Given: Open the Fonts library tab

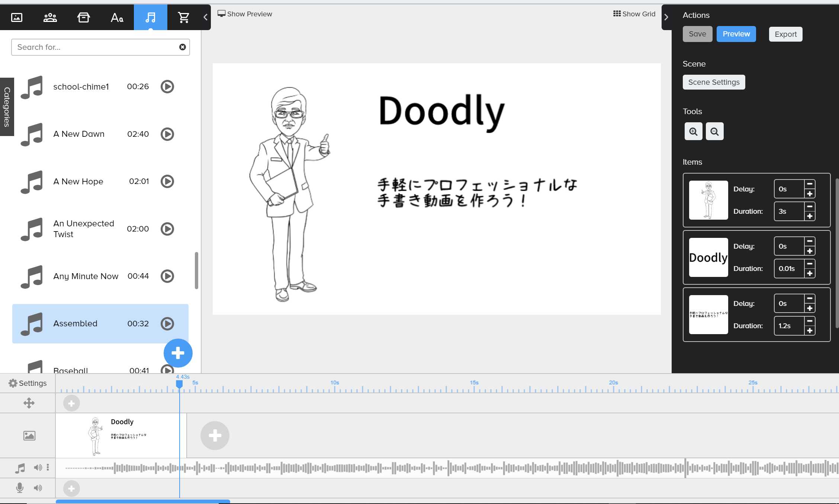Looking at the screenshot, I should pyautogui.click(x=117, y=17).
